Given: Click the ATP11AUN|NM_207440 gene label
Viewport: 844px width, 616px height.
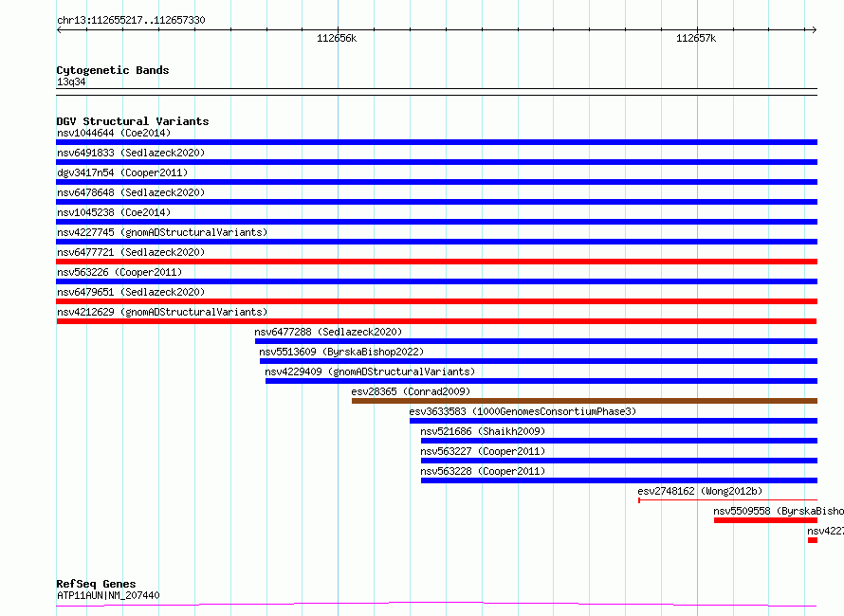Looking at the screenshot, I should pos(108,595).
